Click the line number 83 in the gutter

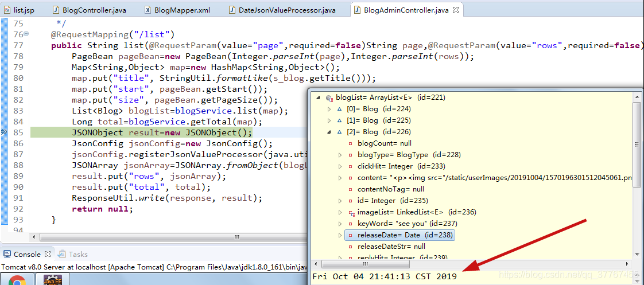[x=18, y=111]
